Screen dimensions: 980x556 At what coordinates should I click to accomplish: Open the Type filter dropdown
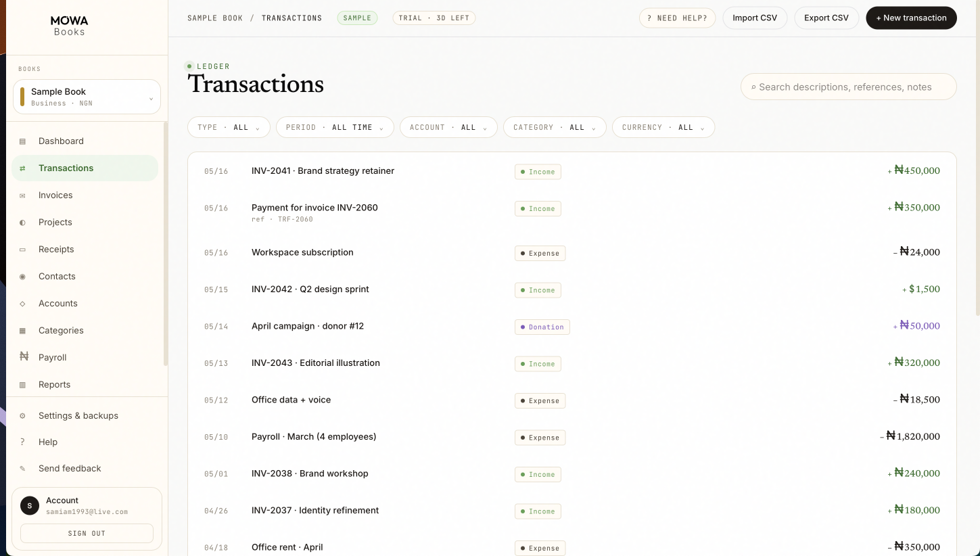point(229,127)
